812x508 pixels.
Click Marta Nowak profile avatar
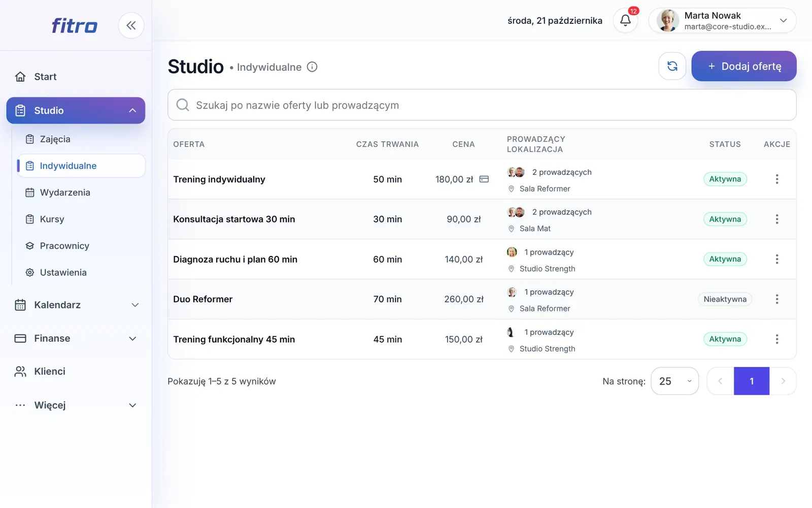[668, 20]
